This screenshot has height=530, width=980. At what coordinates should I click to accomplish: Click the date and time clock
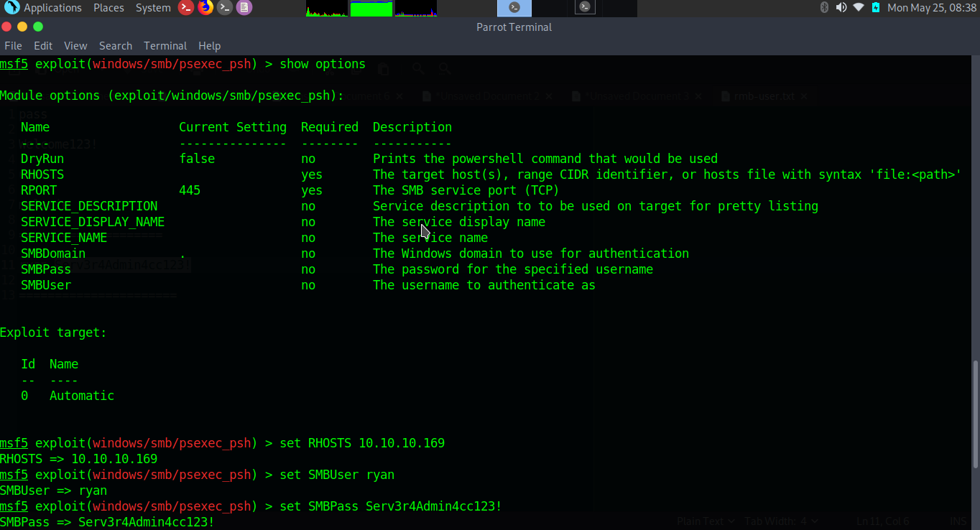[932, 8]
